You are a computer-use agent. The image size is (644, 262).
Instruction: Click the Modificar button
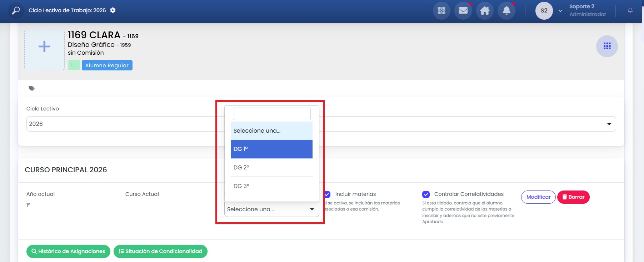point(538,197)
